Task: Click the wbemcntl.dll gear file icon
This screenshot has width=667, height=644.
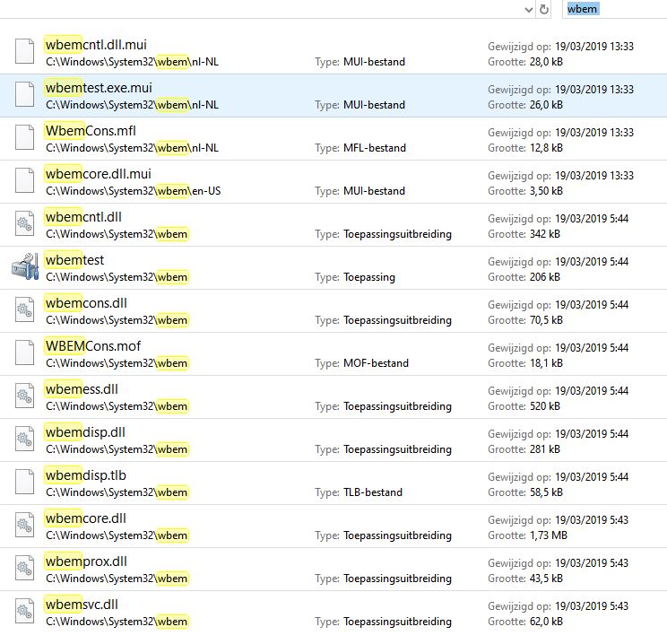Action: (25, 225)
